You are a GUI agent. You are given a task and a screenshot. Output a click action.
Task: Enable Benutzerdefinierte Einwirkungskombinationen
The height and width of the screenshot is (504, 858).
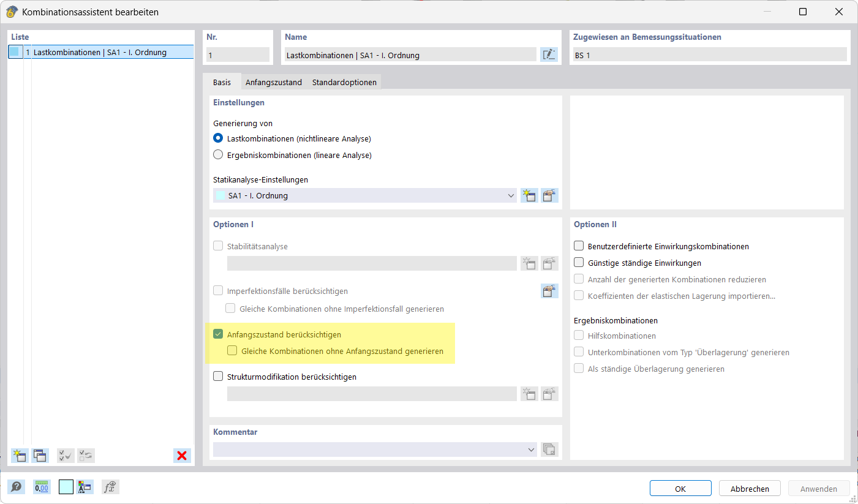click(x=578, y=245)
